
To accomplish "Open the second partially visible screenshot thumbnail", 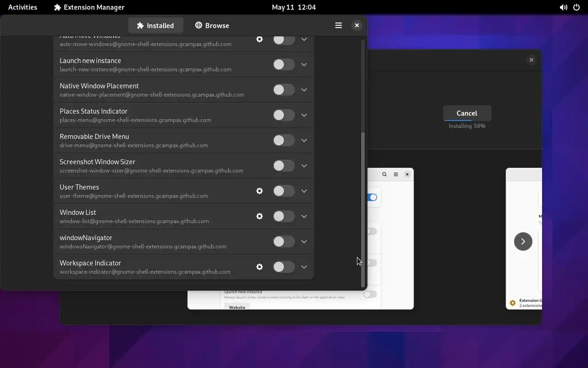I will click(524, 238).
